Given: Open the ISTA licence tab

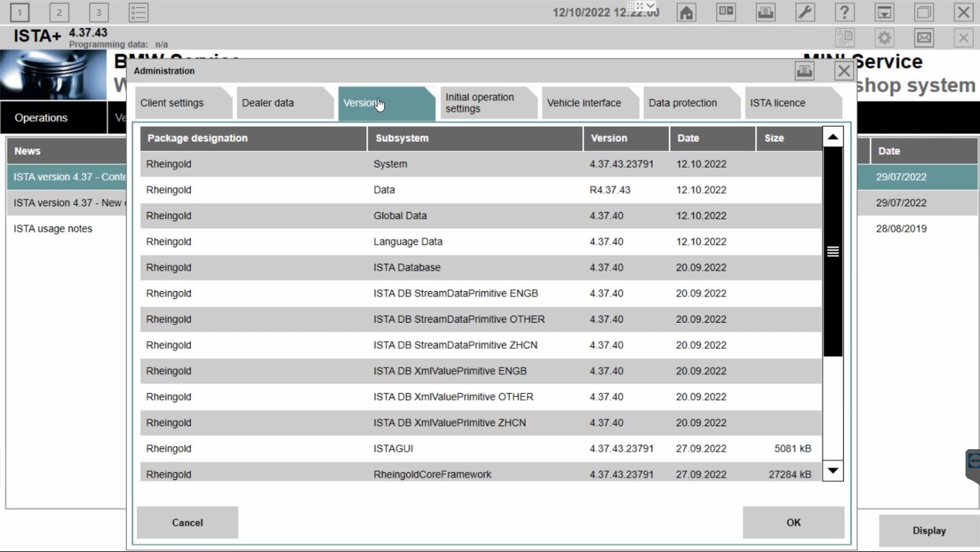Looking at the screenshot, I should pos(793,103).
